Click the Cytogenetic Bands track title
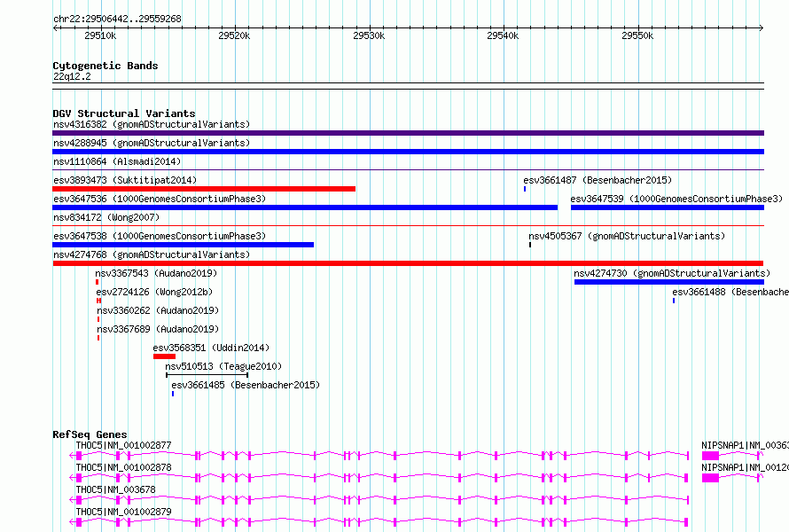 [105, 66]
